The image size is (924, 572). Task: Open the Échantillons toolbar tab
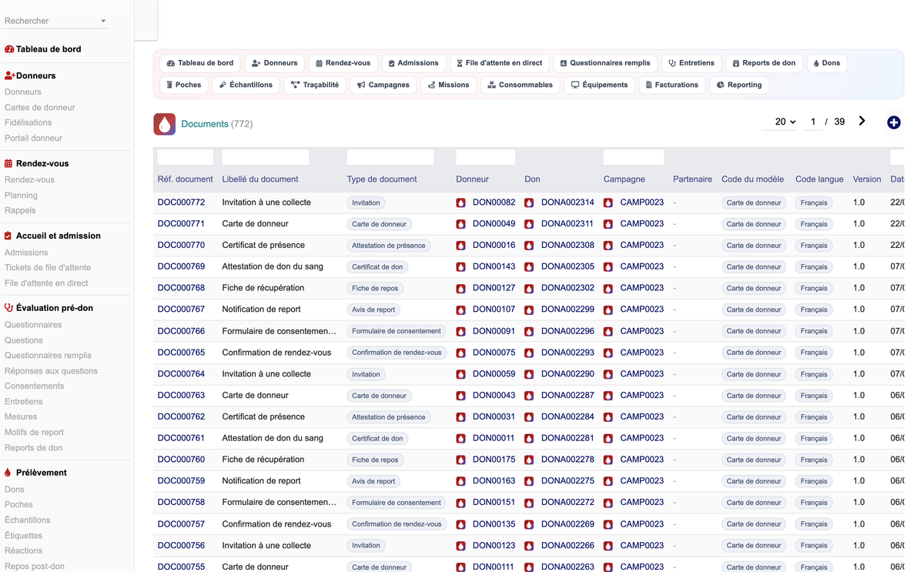246,85
